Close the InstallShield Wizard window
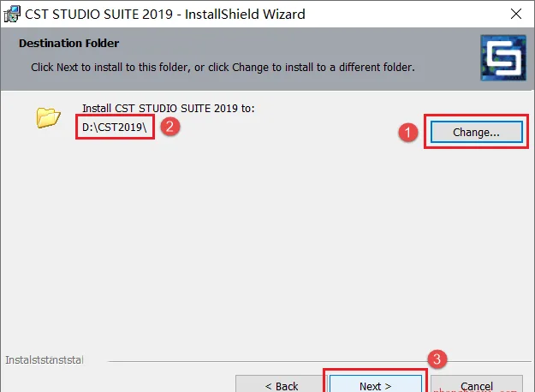The width and height of the screenshot is (535, 392). [516, 14]
